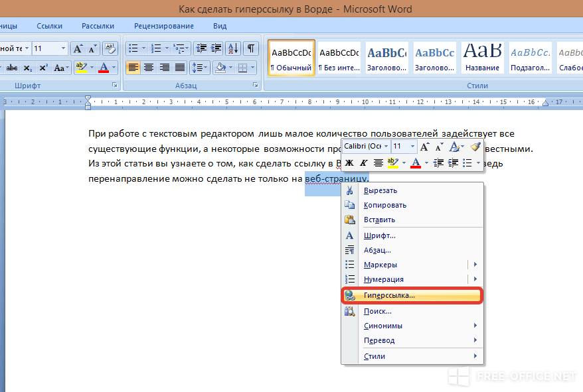583x392 pixels.
Task: Apply ribbon red font color
Action: tap(104, 68)
